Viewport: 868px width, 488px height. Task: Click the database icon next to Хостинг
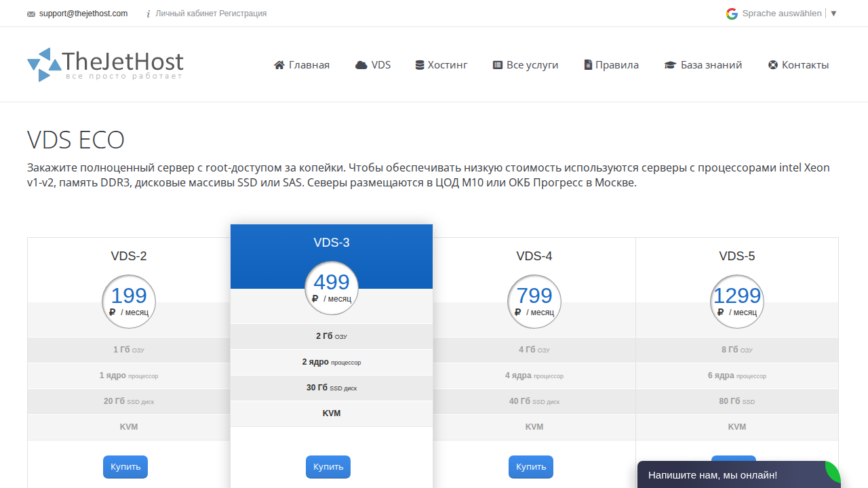point(420,65)
